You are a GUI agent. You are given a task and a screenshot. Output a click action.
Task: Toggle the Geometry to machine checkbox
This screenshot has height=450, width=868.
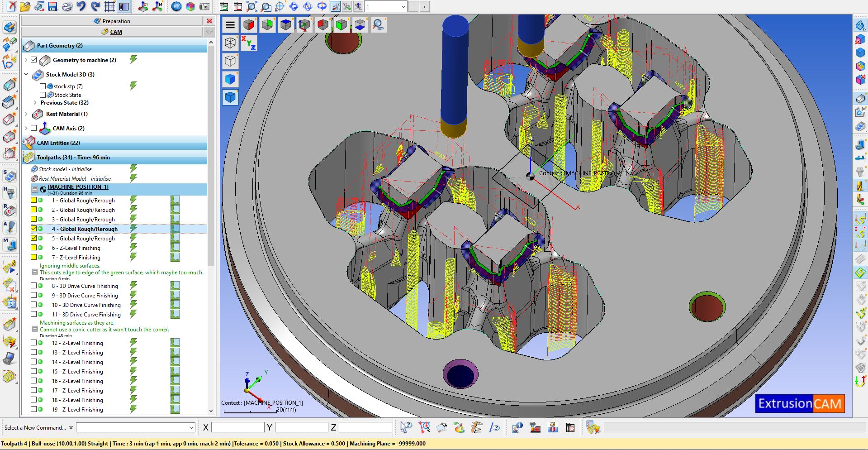[x=34, y=60]
